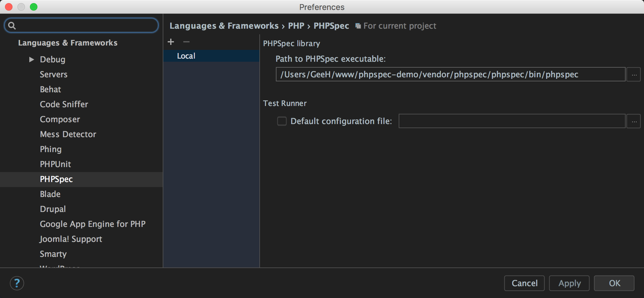
Task: Open Blade settings page
Action: click(x=50, y=194)
